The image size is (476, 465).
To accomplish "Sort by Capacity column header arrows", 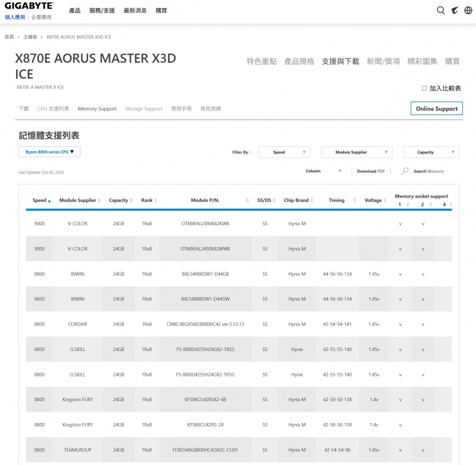I will click(x=132, y=201).
